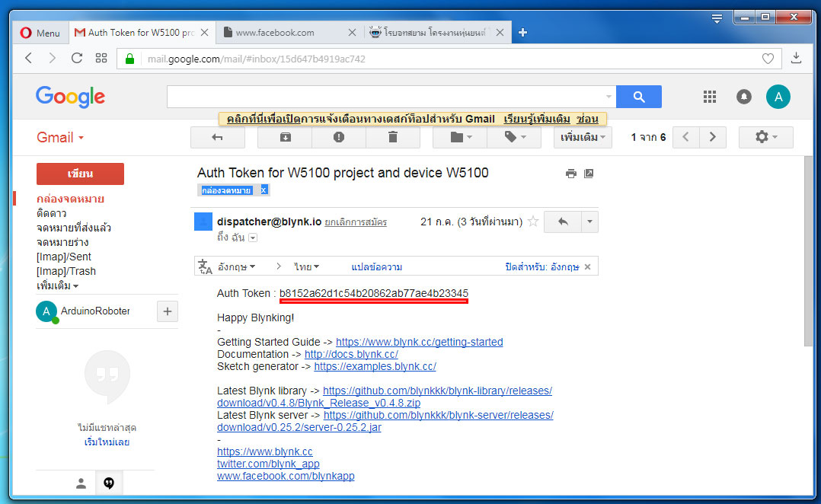Click the red compose 'เขียน' button

point(80,174)
